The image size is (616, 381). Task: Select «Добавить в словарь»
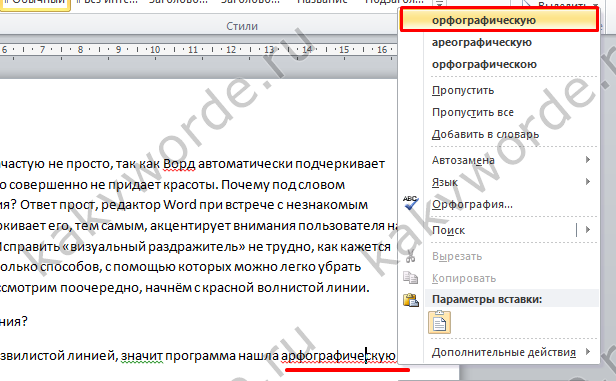pyautogui.click(x=485, y=134)
